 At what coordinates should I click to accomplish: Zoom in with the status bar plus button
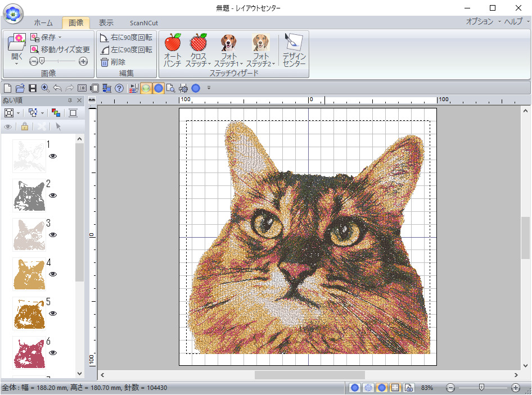[x=515, y=388]
